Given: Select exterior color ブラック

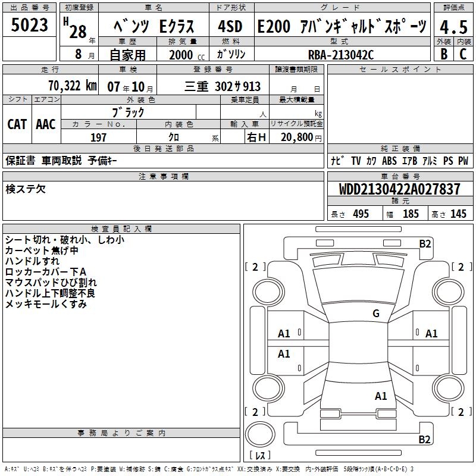Looking at the screenshot, I should (x=128, y=112).
